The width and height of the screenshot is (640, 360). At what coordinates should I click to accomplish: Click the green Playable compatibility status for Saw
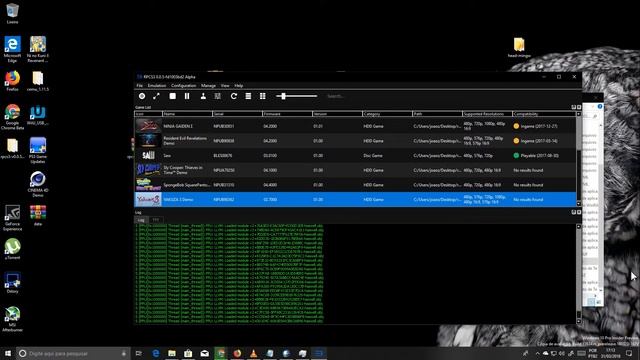(536, 156)
